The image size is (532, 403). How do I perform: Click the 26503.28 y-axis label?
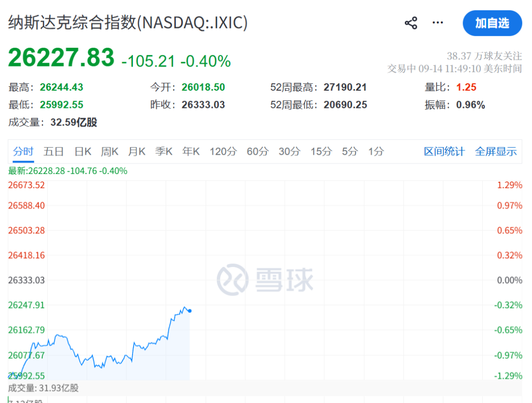(x=27, y=231)
